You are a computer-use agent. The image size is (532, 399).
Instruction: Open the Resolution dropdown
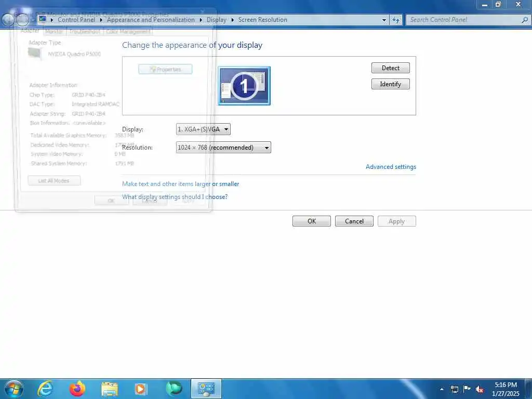click(223, 148)
